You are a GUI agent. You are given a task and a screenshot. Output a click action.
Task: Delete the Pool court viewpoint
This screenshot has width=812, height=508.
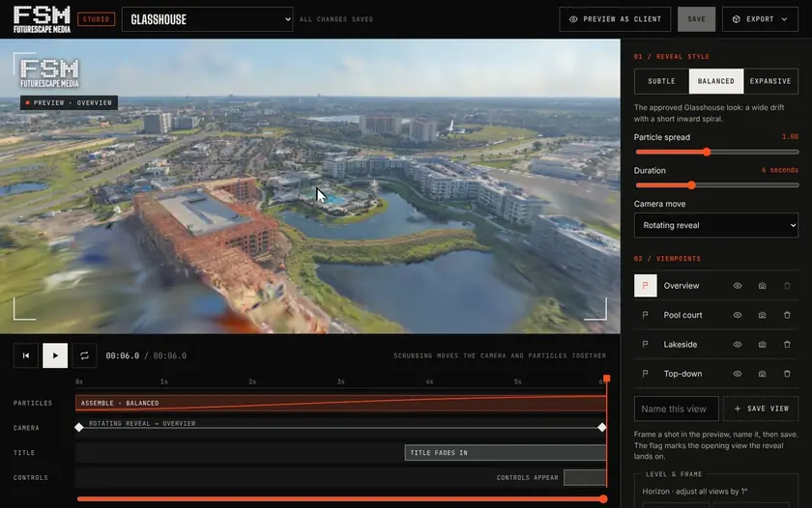point(787,315)
